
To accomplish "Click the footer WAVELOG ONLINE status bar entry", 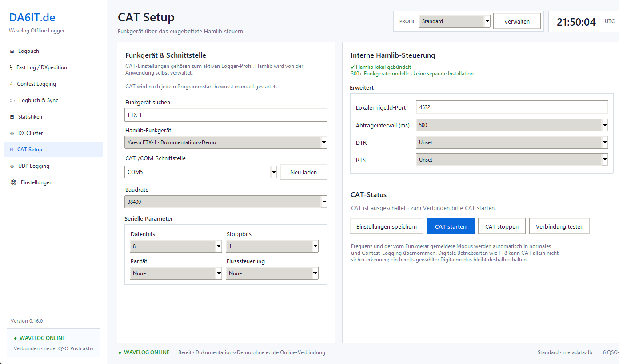I will (144, 352).
